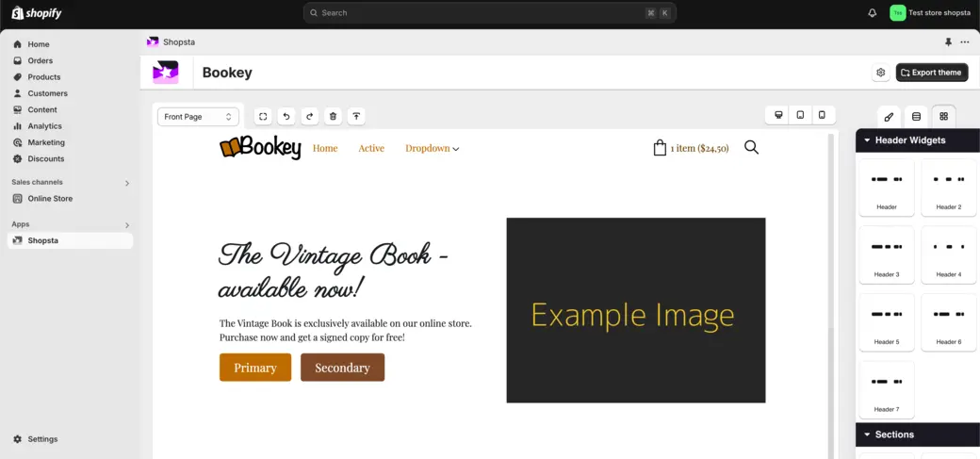This screenshot has height=459, width=980.
Task: Open the Front Page selector dropdown
Action: pyautogui.click(x=198, y=117)
